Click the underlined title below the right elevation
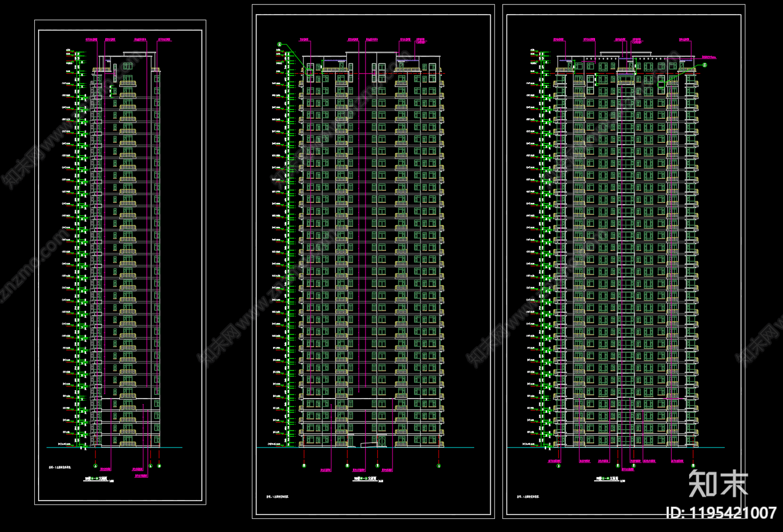The width and height of the screenshot is (783, 532). pyautogui.click(x=607, y=479)
